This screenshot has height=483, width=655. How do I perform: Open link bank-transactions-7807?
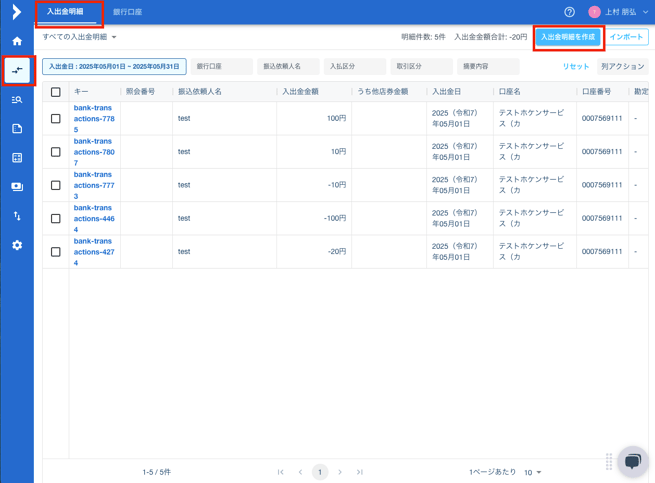pos(94,152)
